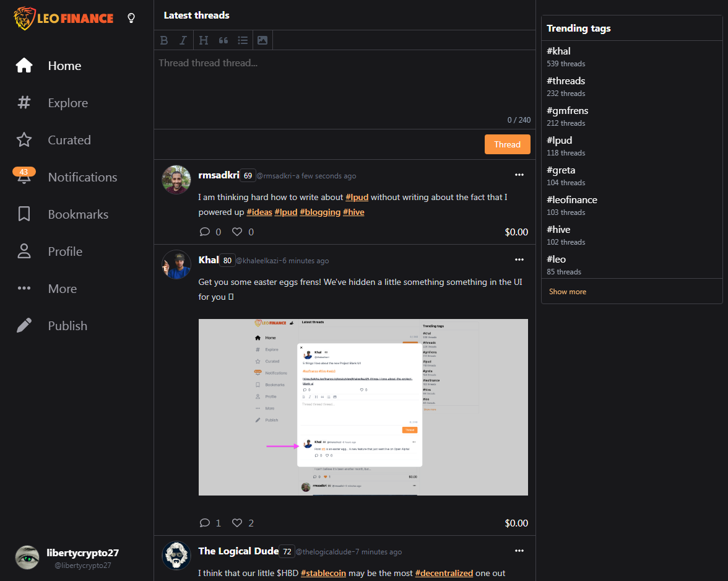Screen dimensions: 728x581
Task: Open rmsadkri's avatar picture
Action: [176, 180]
